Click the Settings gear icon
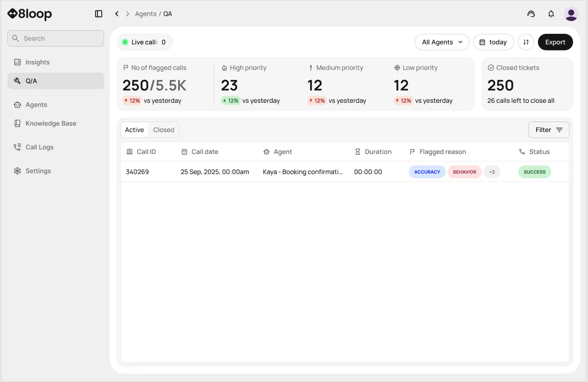The width and height of the screenshot is (588, 382). [x=18, y=171]
